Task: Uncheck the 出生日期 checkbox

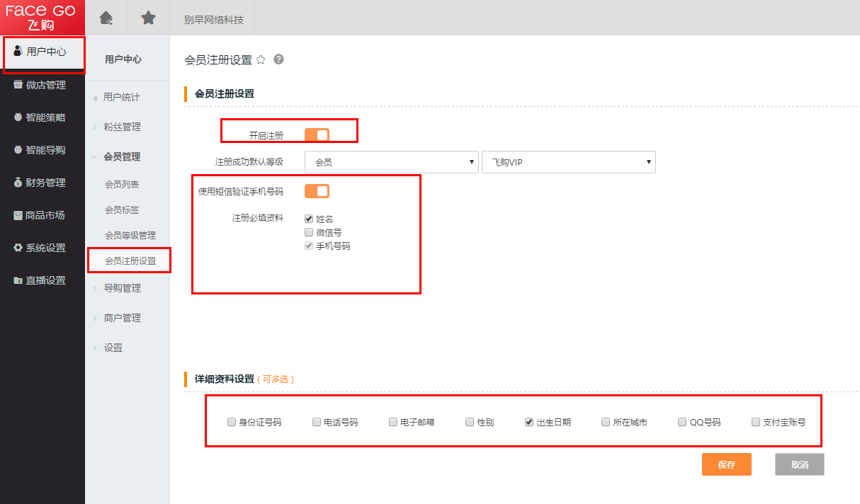Action: (529, 422)
